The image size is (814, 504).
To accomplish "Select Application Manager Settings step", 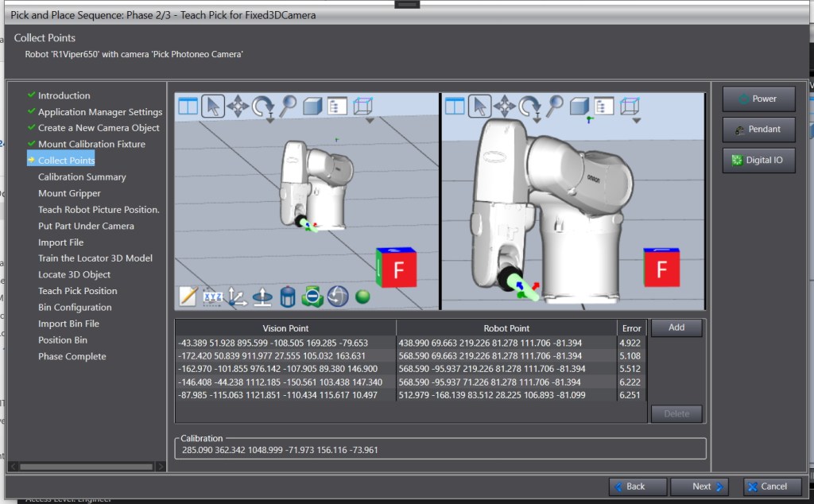I will (100, 111).
